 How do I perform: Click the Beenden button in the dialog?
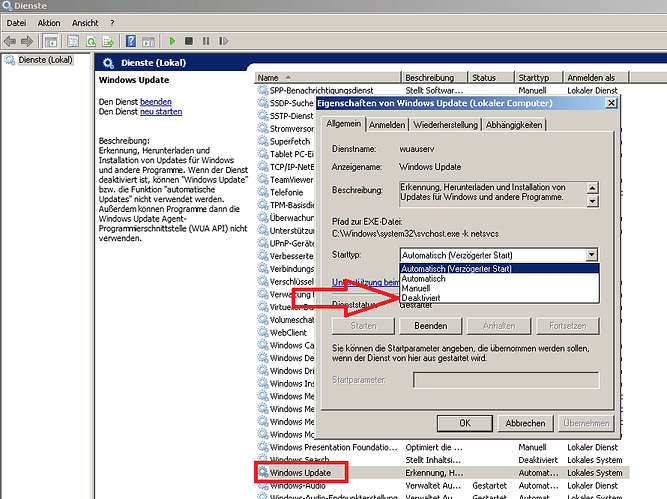[x=430, y=326]
